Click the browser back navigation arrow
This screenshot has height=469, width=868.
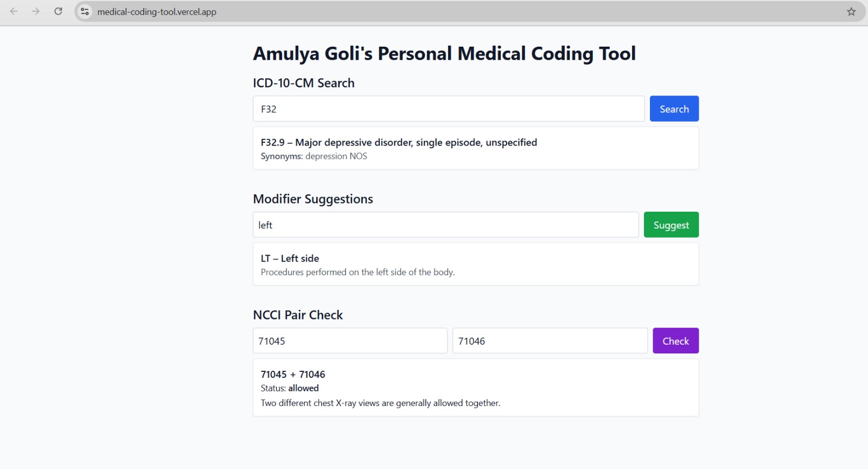[13, 11]
